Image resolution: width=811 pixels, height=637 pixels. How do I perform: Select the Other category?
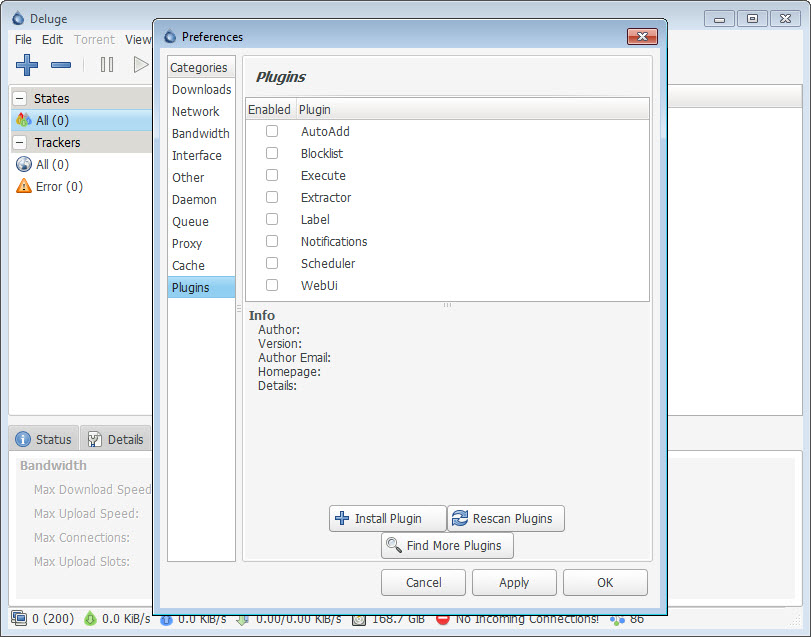coord(201,177)
